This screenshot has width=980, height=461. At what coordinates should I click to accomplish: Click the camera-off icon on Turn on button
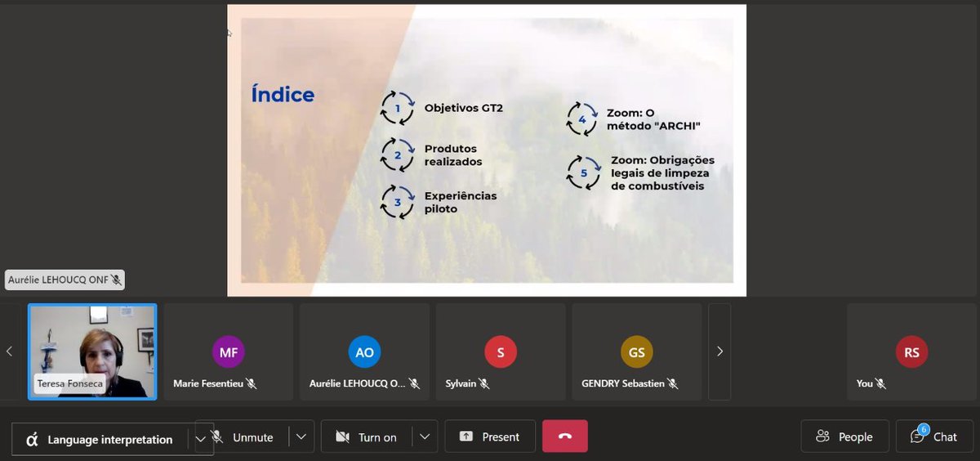(342, 437)
